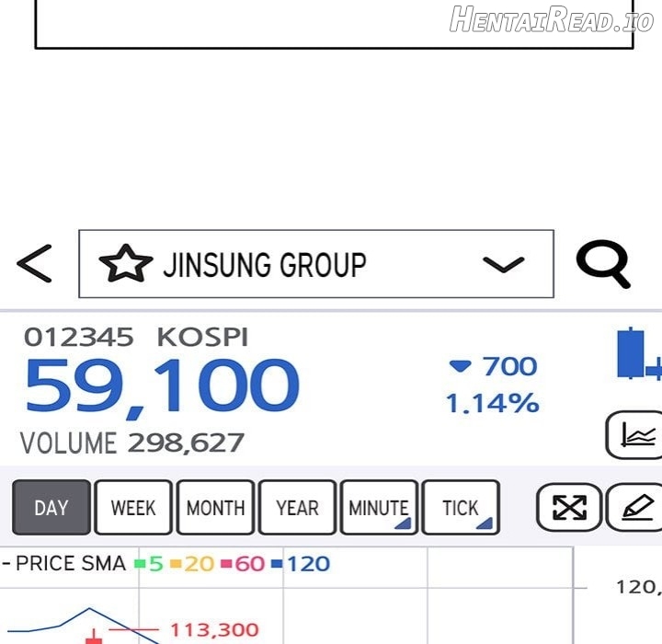Select the DAY chart tab
Image resolution: width=662 pixels, height=644 pixels.
click(51, 508)
